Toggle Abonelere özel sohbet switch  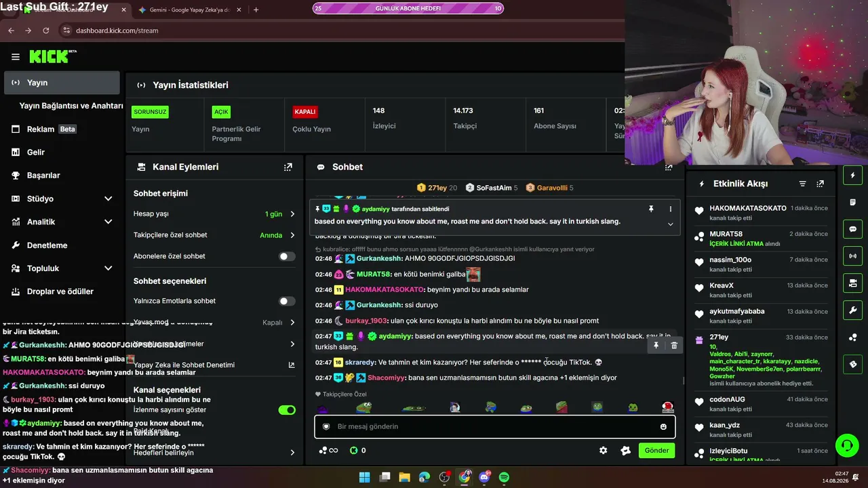click(287, 256)
